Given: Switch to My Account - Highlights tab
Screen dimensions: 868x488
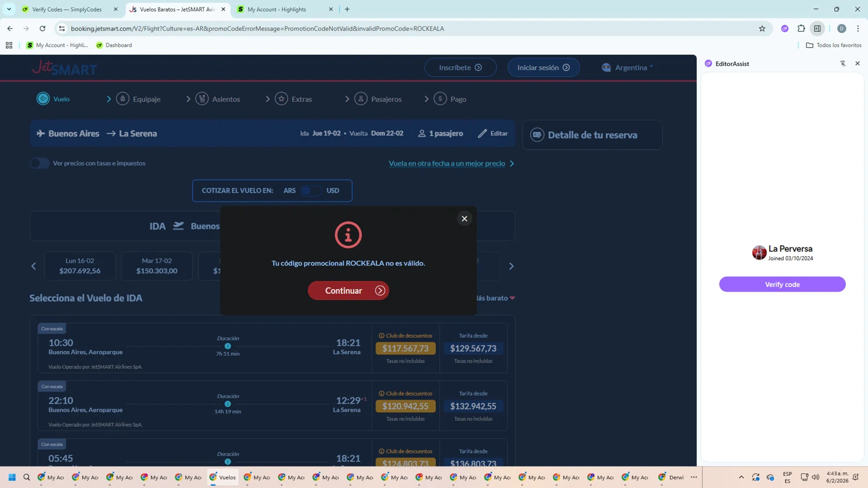Looking at the screenshot, I should pyautogui.click(x=285, y=9).
